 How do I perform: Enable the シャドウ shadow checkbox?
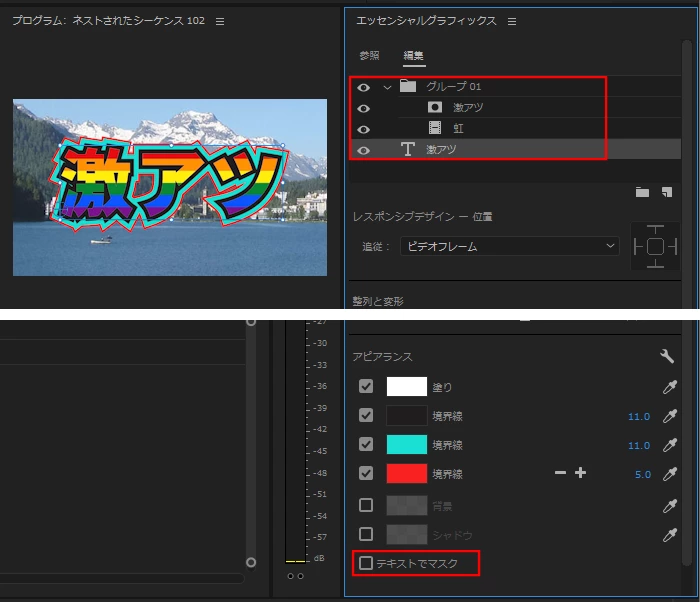click(x=366, y=534)
